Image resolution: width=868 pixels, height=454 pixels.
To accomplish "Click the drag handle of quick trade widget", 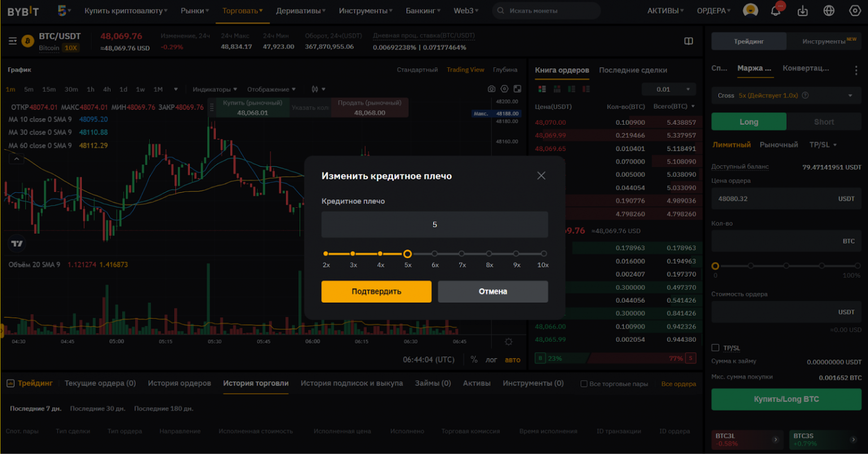I will tap(212, 107).
